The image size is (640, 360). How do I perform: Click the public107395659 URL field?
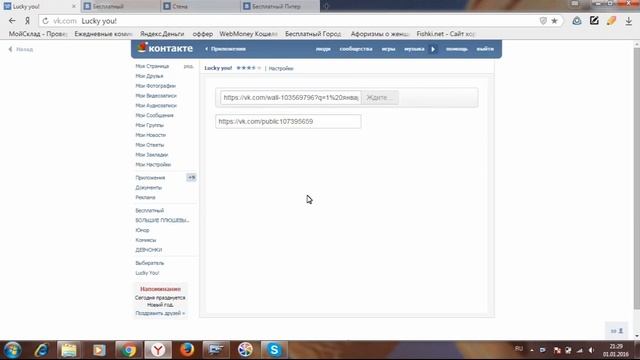(288, 121)
